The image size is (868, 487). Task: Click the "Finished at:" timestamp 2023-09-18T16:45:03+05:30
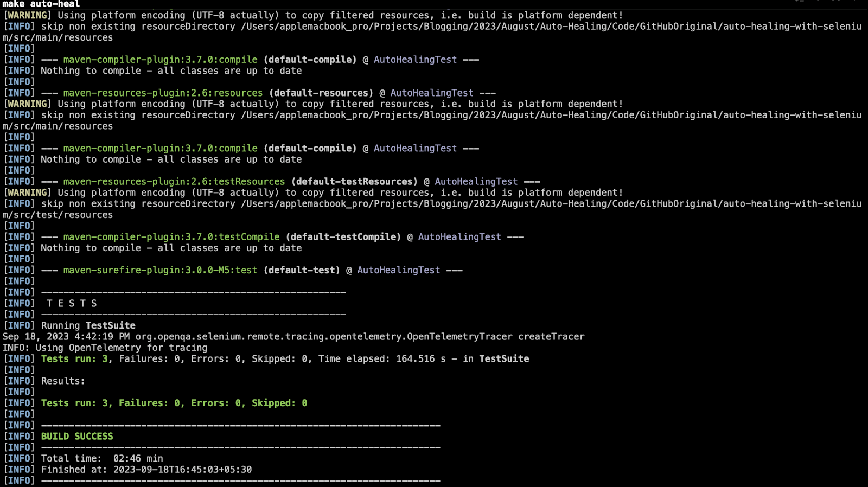182,470
